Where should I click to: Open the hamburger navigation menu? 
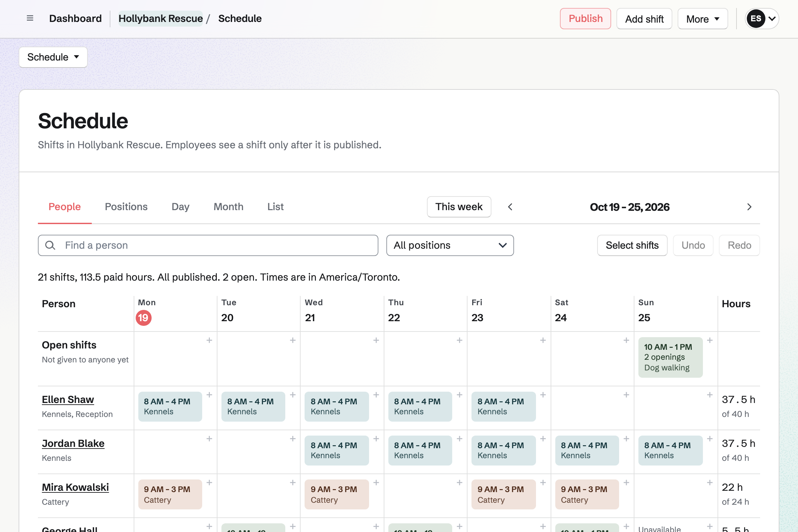pyautogui.click(x=30, y=18)
